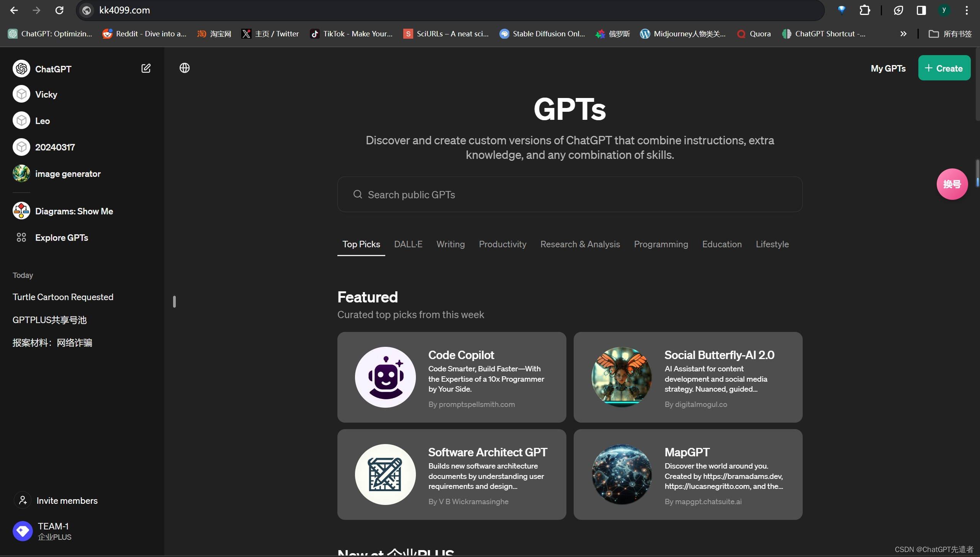Toggle the browser side panel icon
Screen dimensions: 980x557
tap(921, 10)
